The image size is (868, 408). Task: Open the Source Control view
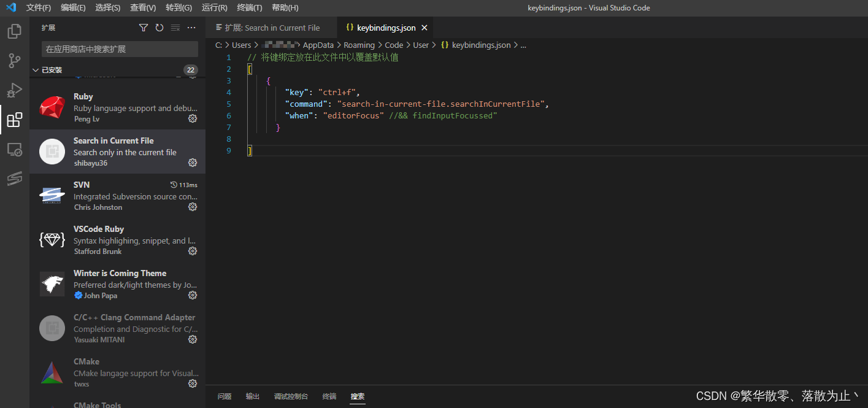click(x=15, y=60)
